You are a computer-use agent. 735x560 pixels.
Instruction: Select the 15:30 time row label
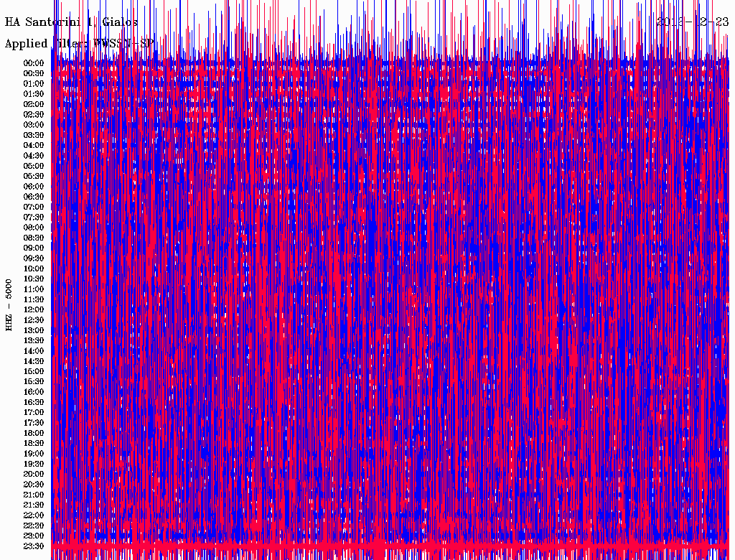click(34, 382)
